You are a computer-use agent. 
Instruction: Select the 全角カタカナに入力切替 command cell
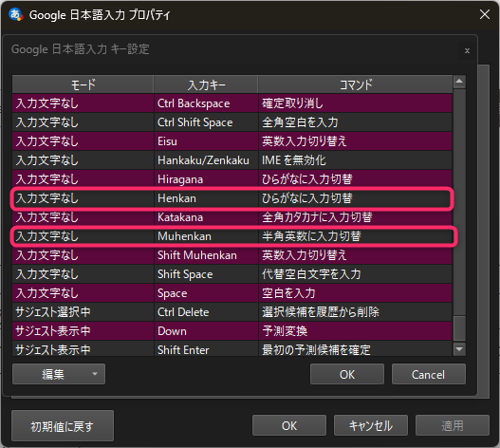pos(355,217)
